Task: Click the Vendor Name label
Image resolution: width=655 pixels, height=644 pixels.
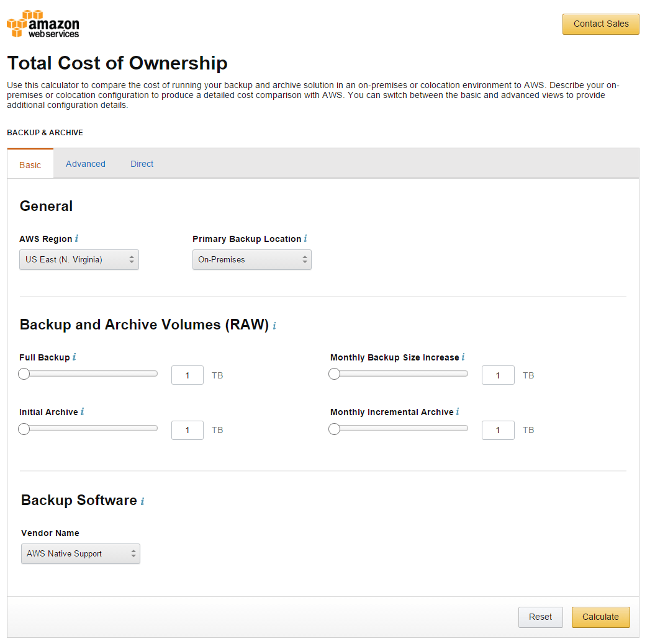Action: (50, 533)
